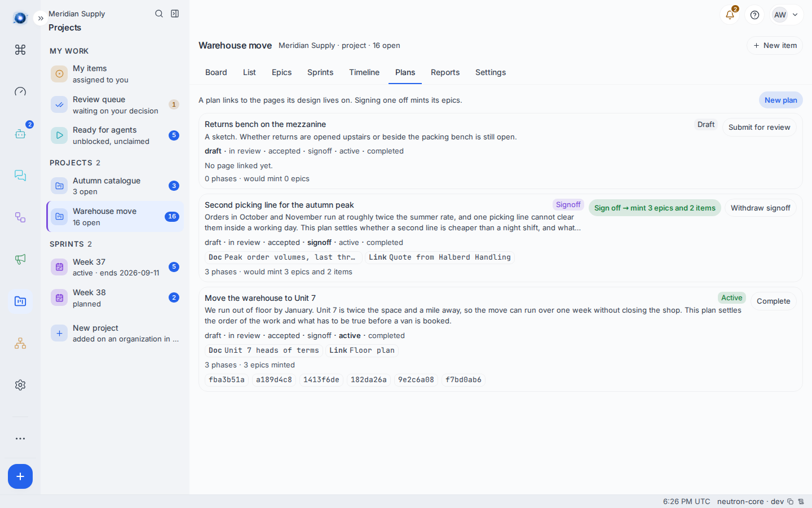812x508 pixels.
Task: Open Doc Unit 7 heads of terms
Action: [x=263, y=350]
